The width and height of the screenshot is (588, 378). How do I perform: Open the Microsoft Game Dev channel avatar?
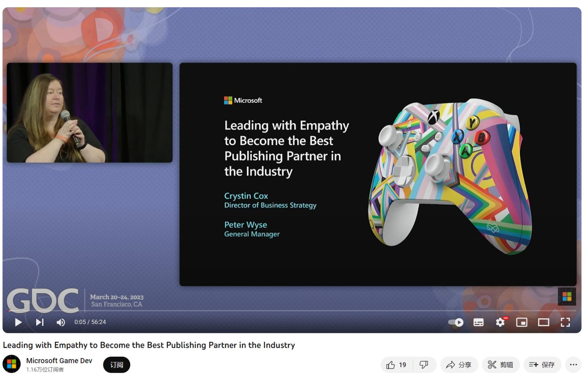(12, 364)
